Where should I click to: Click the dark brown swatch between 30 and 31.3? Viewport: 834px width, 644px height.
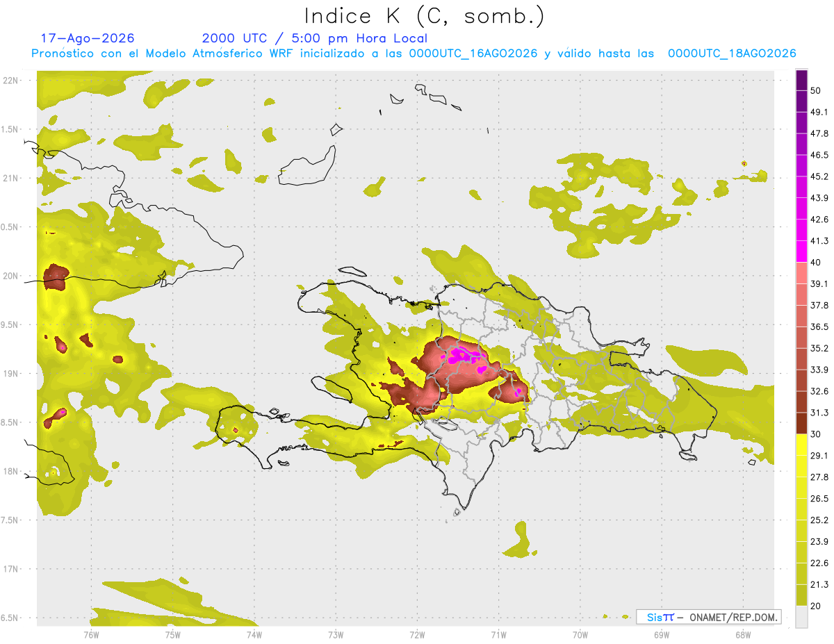tap(801, 423)
